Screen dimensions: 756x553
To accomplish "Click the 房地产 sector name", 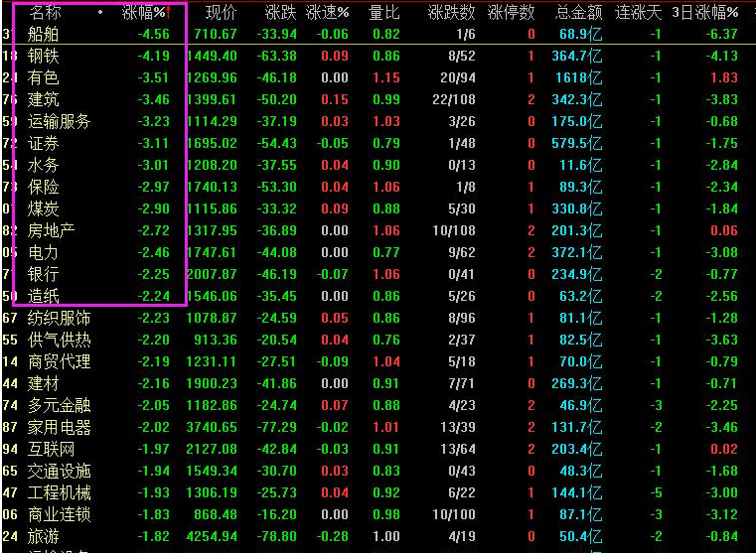I will click(x=52, y=230).
